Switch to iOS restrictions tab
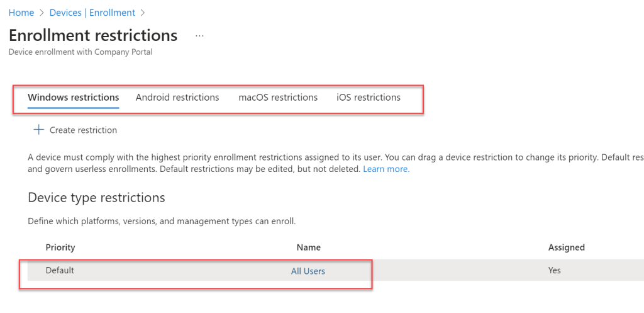Screen dimensions: 644x313 (x=369, y=98)
